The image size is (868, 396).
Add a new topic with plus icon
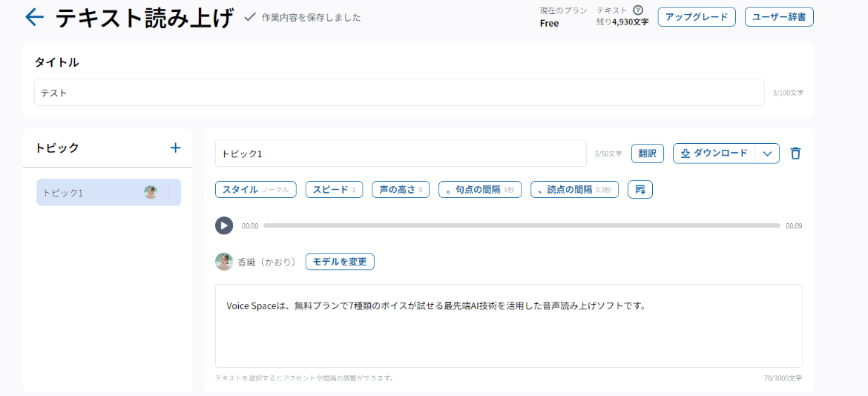pyautogui.click(x=176, y=148)
